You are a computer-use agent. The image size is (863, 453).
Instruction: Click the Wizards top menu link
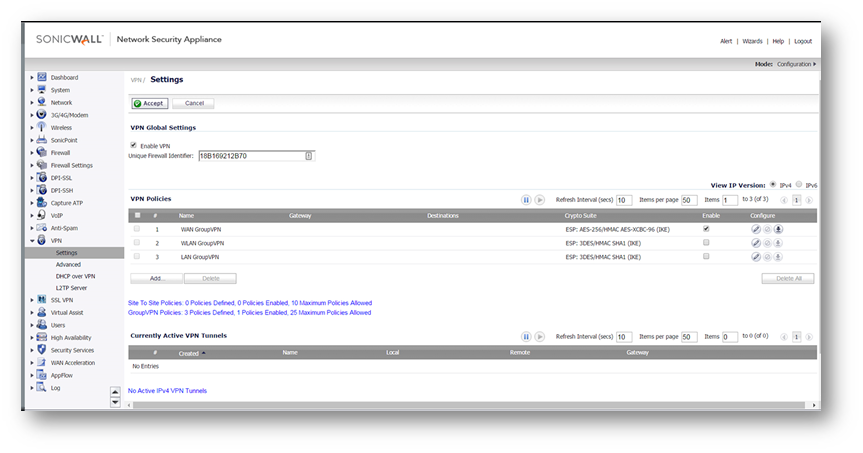click(752, 41)
